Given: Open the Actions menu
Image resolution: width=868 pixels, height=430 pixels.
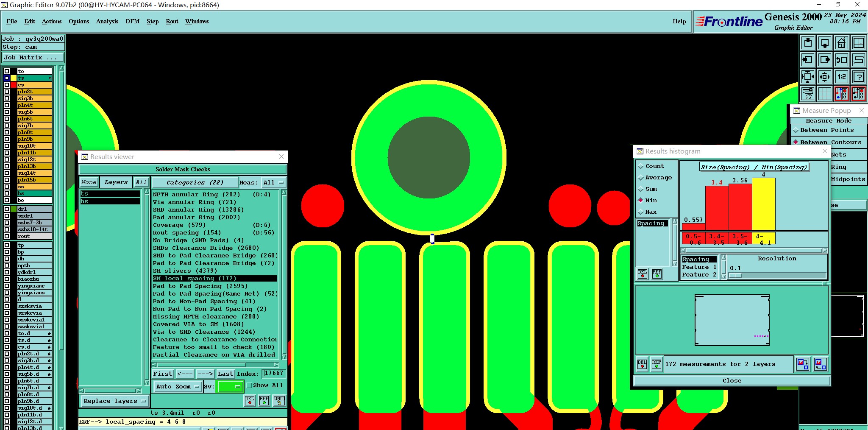Looking at the screenshot, I should tap(52, 21).
